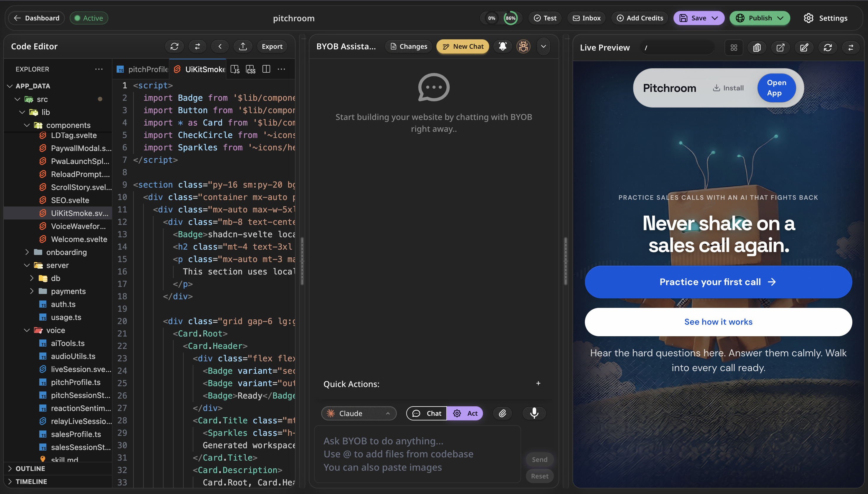Click the upload icon in Code Editor header
Image resolution: width=868 pixels, height=494 pixels.
point(243,46)
